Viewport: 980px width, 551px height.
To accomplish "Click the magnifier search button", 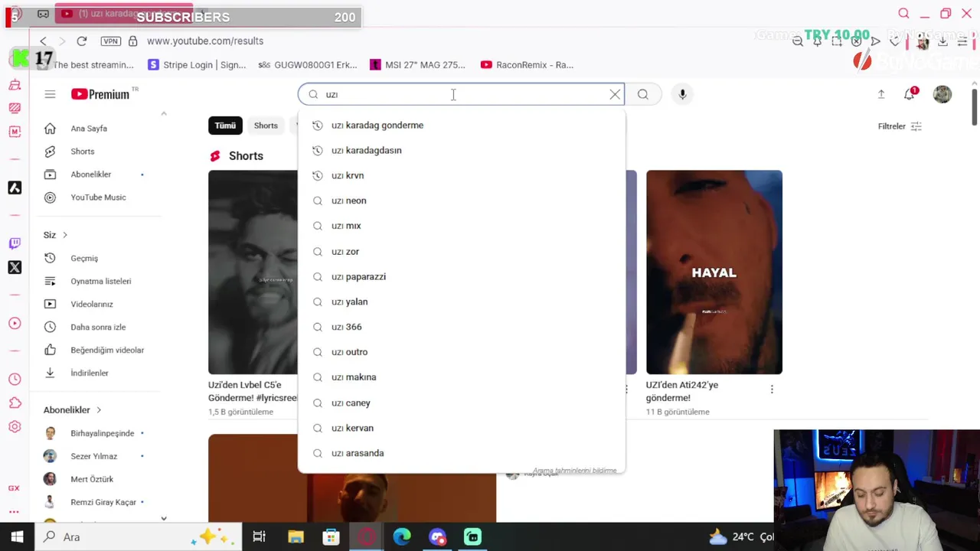I will click(643, 94).
